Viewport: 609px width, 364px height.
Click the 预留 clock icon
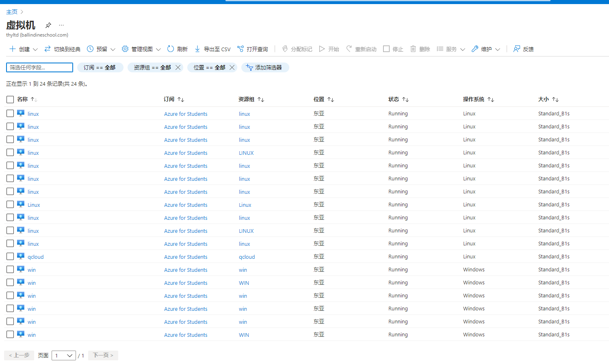[90, 49]
